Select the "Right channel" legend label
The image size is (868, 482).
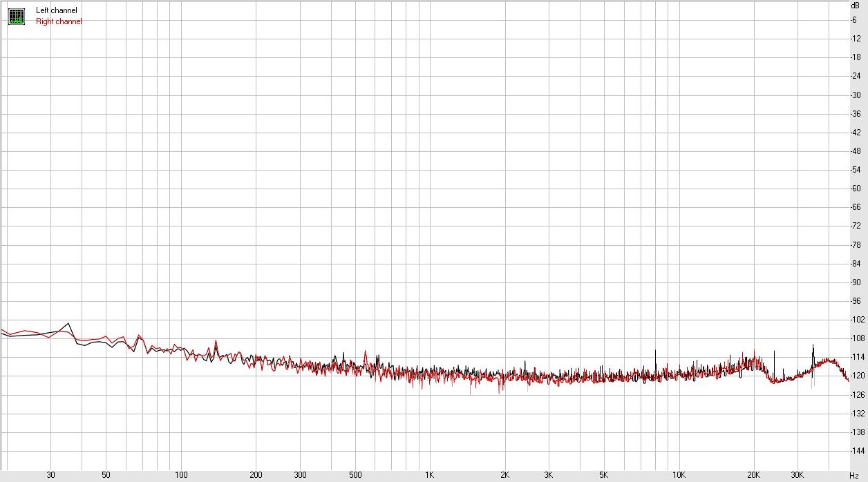pos(59,21)
